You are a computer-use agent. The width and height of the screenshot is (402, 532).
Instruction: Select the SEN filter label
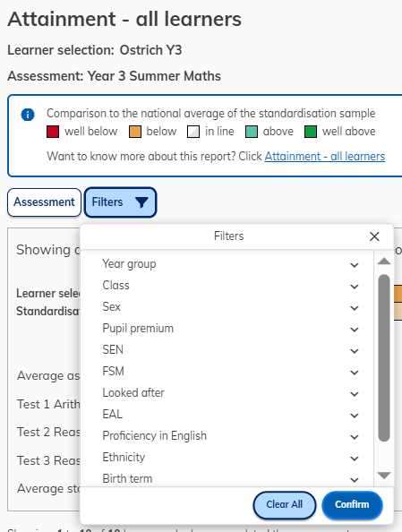(113, 350)
